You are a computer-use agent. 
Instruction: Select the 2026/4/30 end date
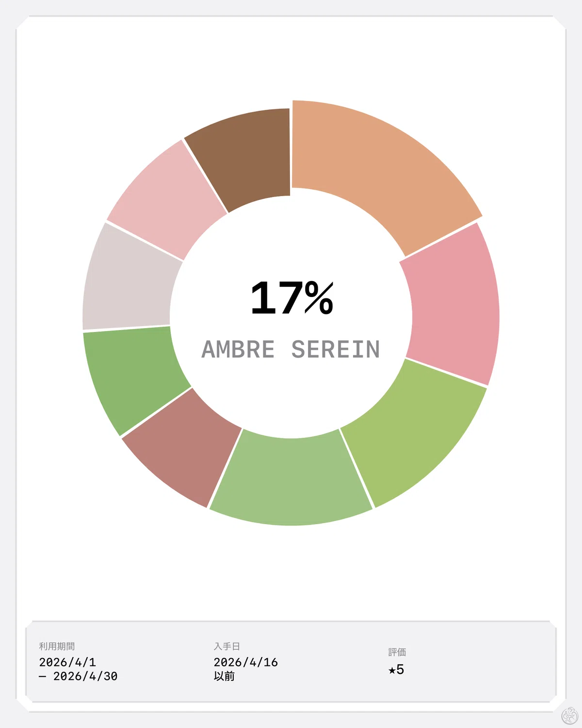[x=85, y=676]
